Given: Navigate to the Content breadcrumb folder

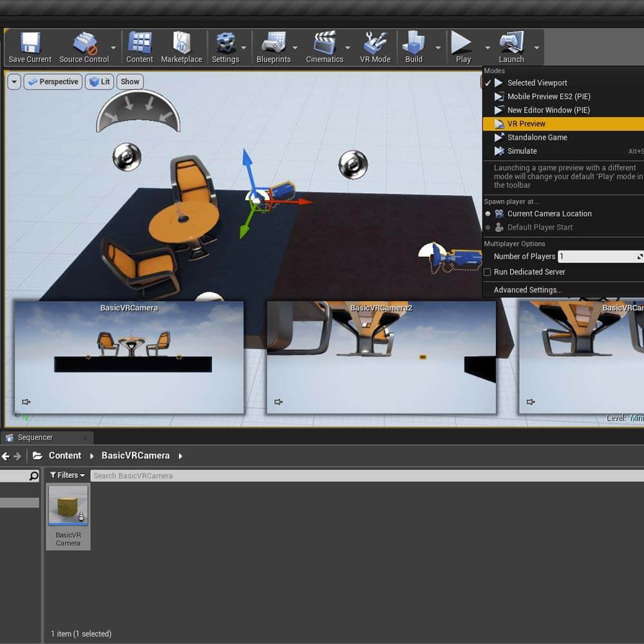Looking at the screenshot, I should pos(65,455).
